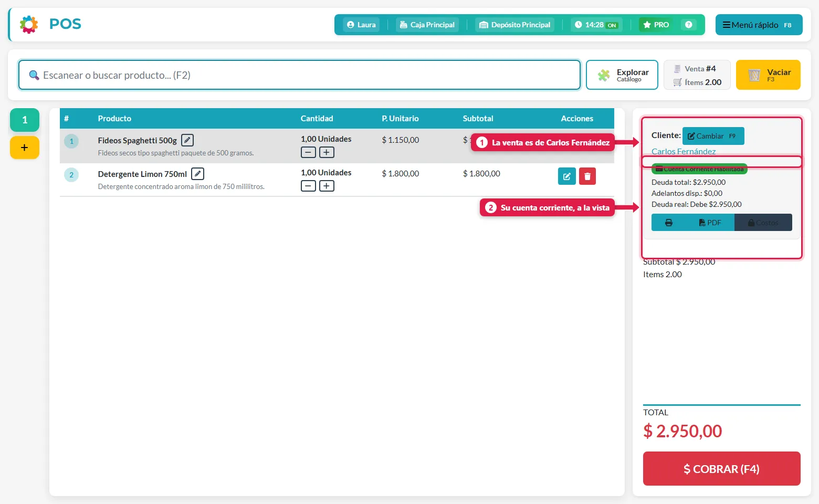Select the Laura user chip
This screenshot has width=819, height=504.
click(361, 25)
